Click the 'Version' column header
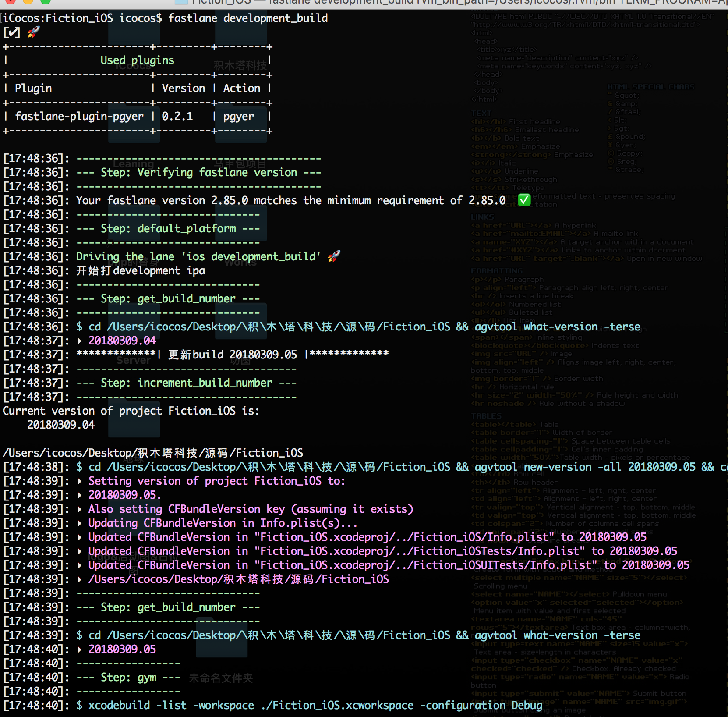The width and height of the screenshot is (728, 717). point(184,89)
